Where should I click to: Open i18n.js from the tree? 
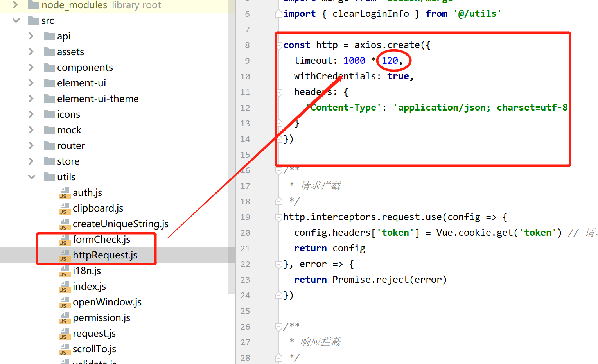coord(87,271)
